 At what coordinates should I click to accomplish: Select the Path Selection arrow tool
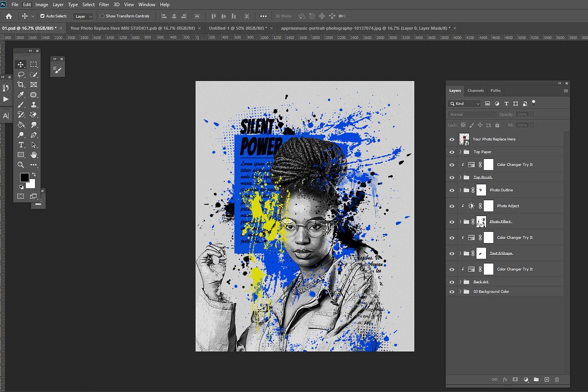click(34, 145)
